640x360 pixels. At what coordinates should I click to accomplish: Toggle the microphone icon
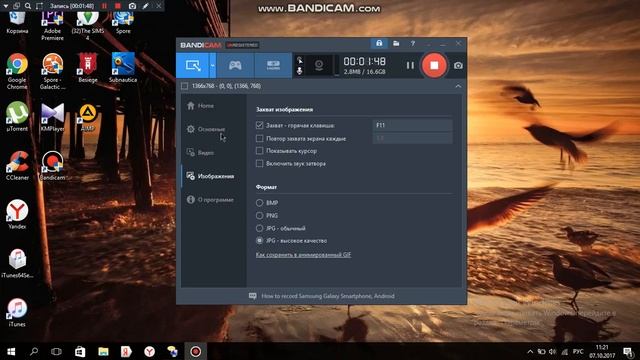(x=300, y=71)
